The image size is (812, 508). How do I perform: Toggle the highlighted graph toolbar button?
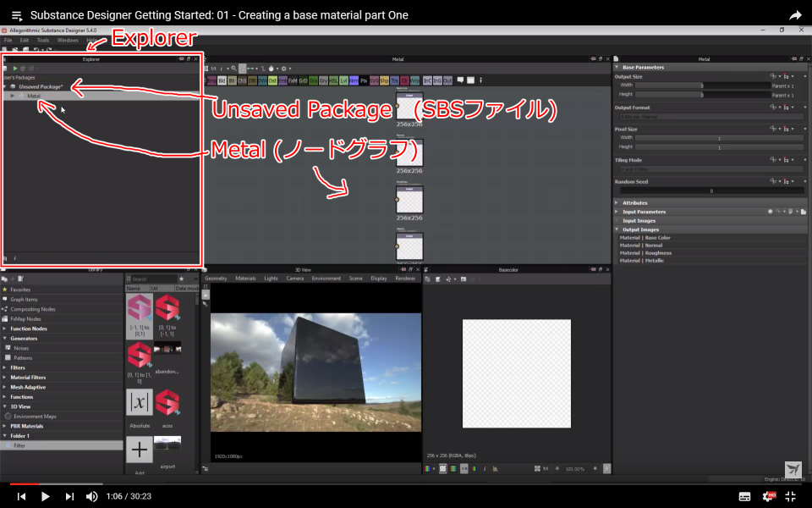click(243, 69)
